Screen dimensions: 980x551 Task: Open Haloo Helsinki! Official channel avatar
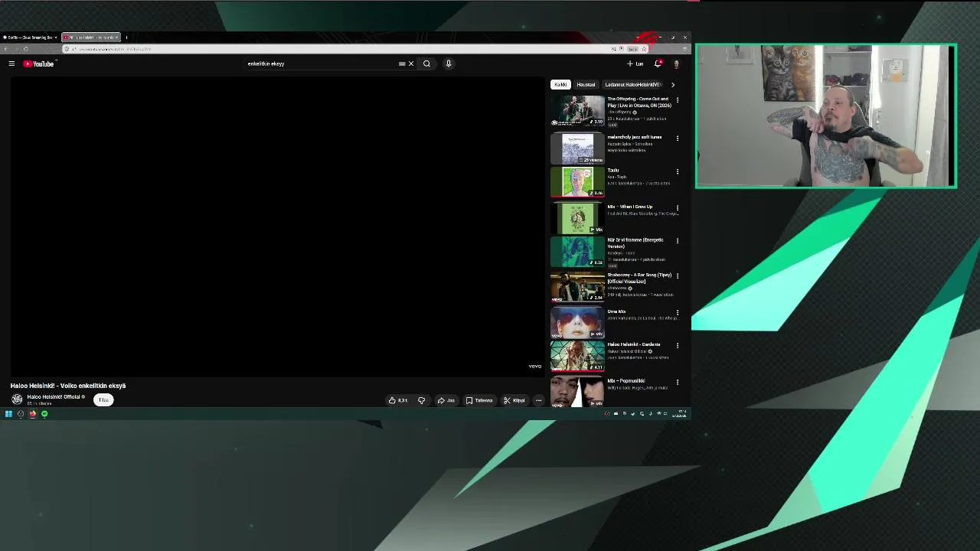point(17,399)
